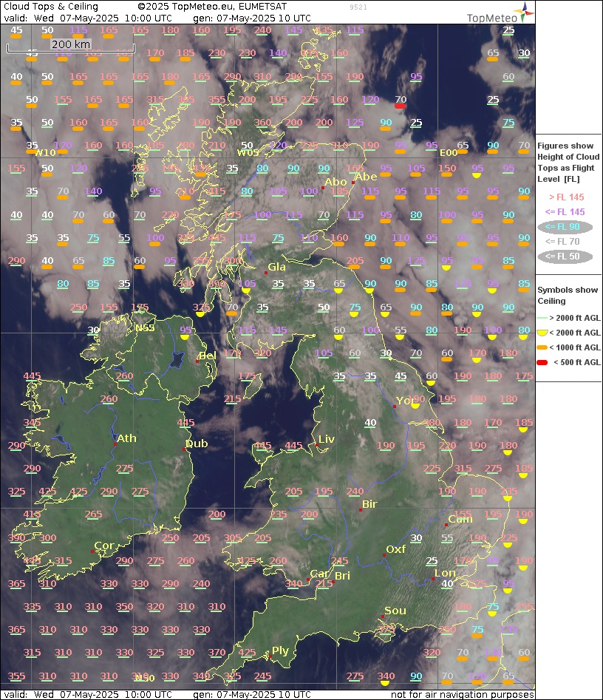This screenshot has width=603, height=700.
Task: Click the 'Figures show Height of Cloud Tops' legend heading
Action: (x=568, y=162)
